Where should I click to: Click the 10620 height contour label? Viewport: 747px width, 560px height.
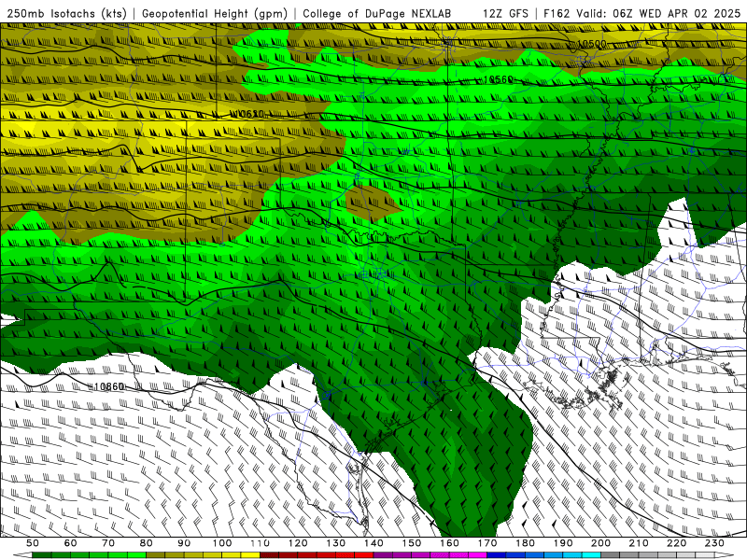coord(247,114)
